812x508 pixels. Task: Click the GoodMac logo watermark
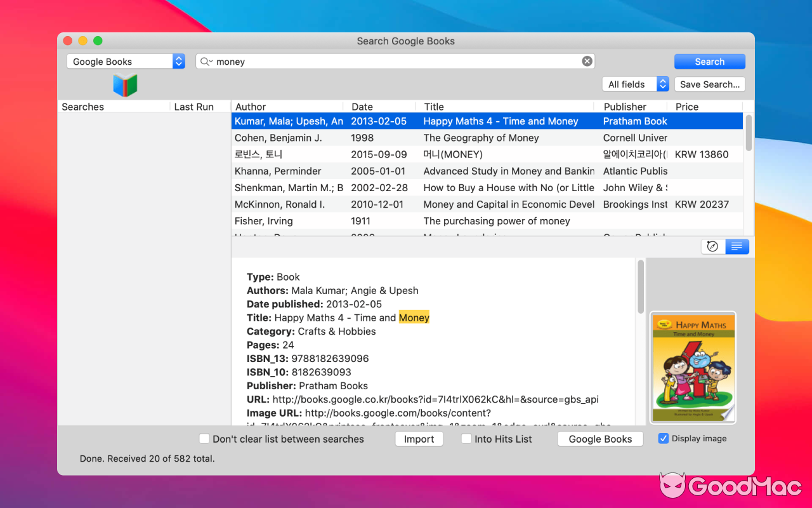tap(730, 486)
